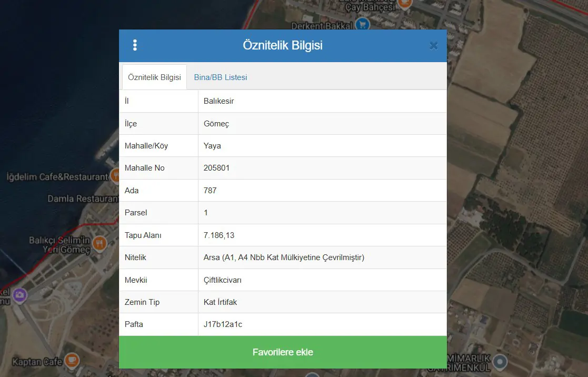
Task: Select the Mevkii value Çiftlikcivarı
Action: [222, 280]
